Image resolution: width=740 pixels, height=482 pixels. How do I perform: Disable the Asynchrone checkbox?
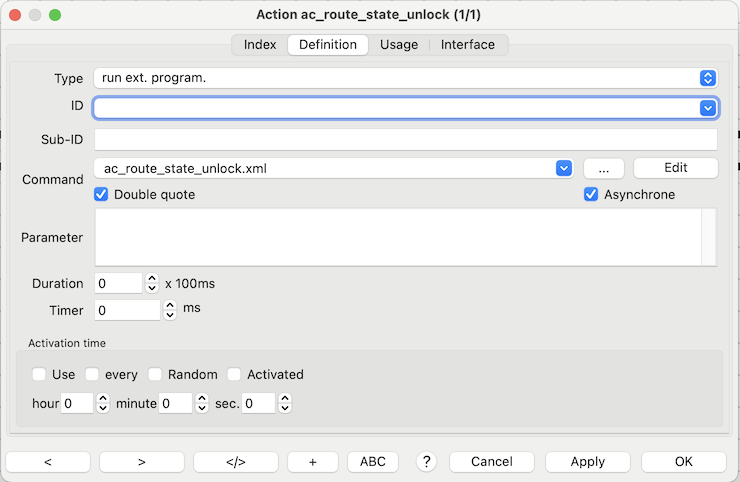point(591,194)
